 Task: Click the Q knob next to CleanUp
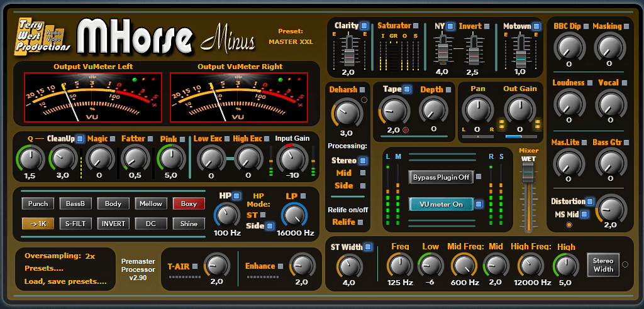(x=30, y=158)
